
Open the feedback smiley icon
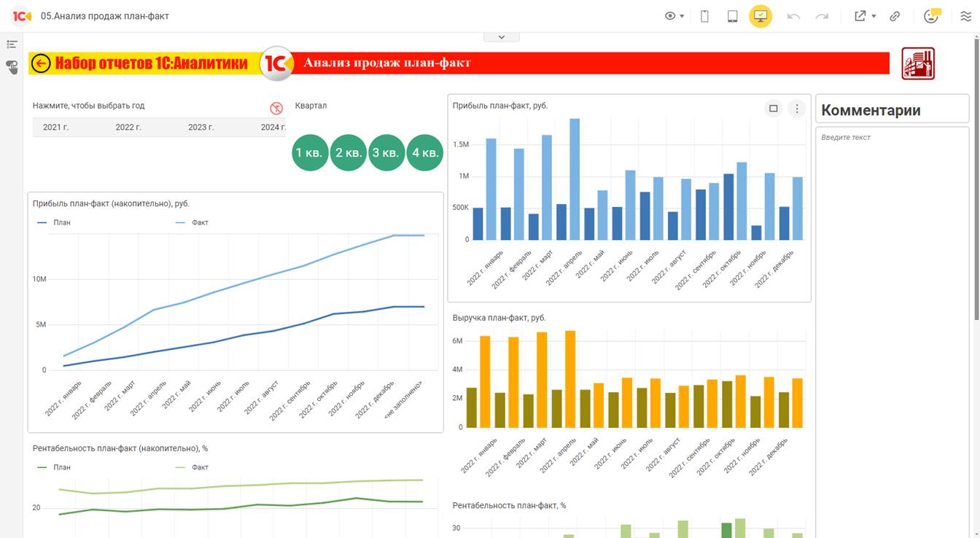tap(932, 16)
